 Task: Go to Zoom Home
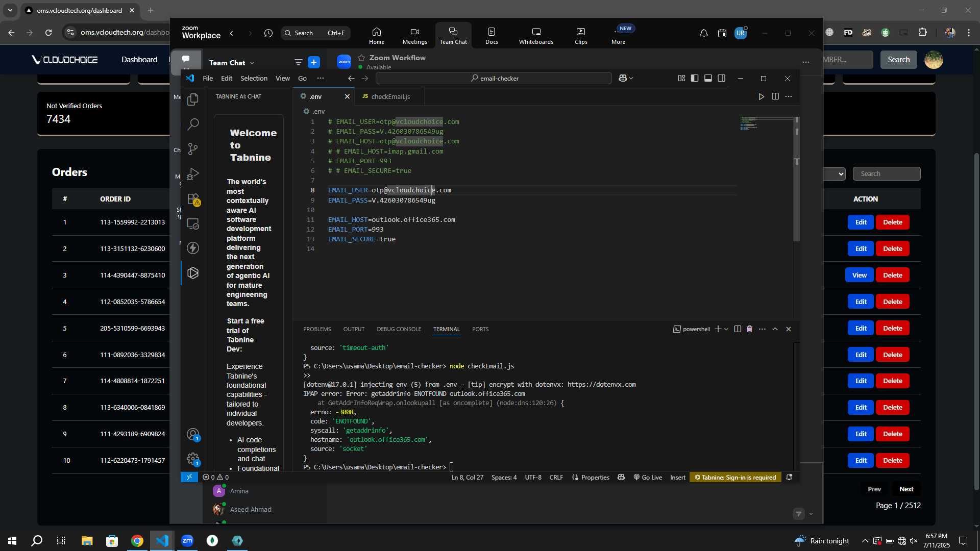coord(377,36)
